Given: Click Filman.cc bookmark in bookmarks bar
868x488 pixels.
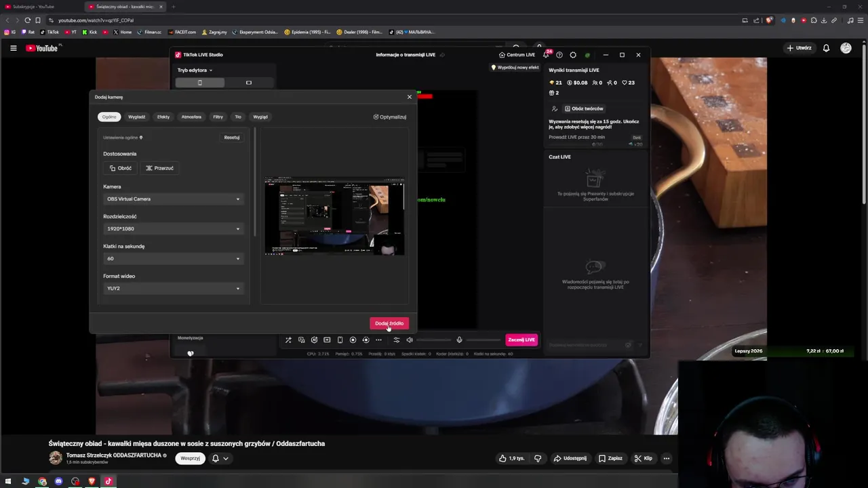Looking at the screenshot, I should [149, 32].
